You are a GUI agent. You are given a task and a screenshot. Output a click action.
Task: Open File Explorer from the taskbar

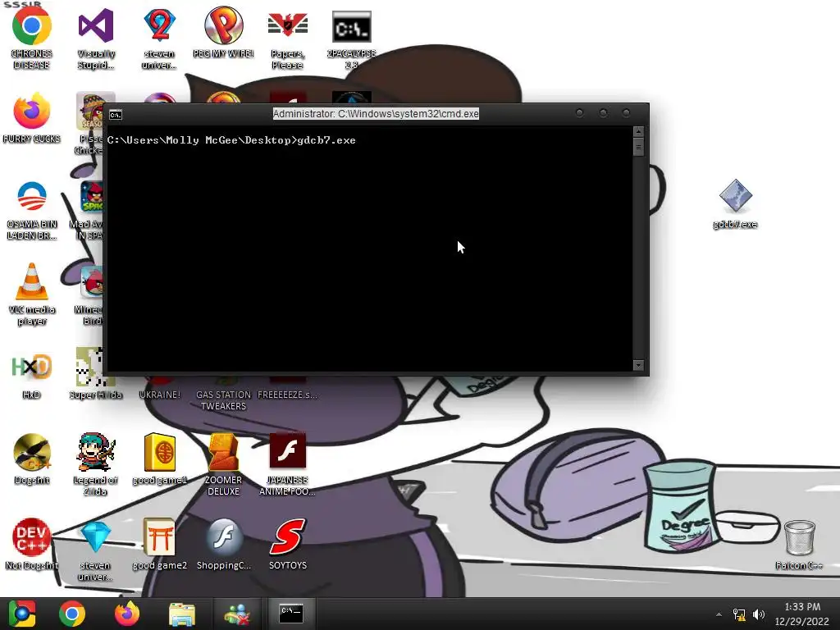click(182, 614)
